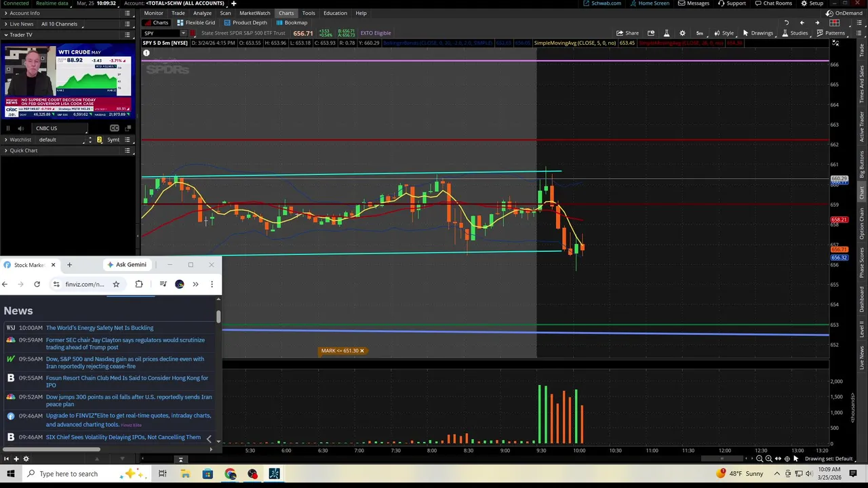Switch to the Trade tab
The image size is (868, 488).
point(178,13)
